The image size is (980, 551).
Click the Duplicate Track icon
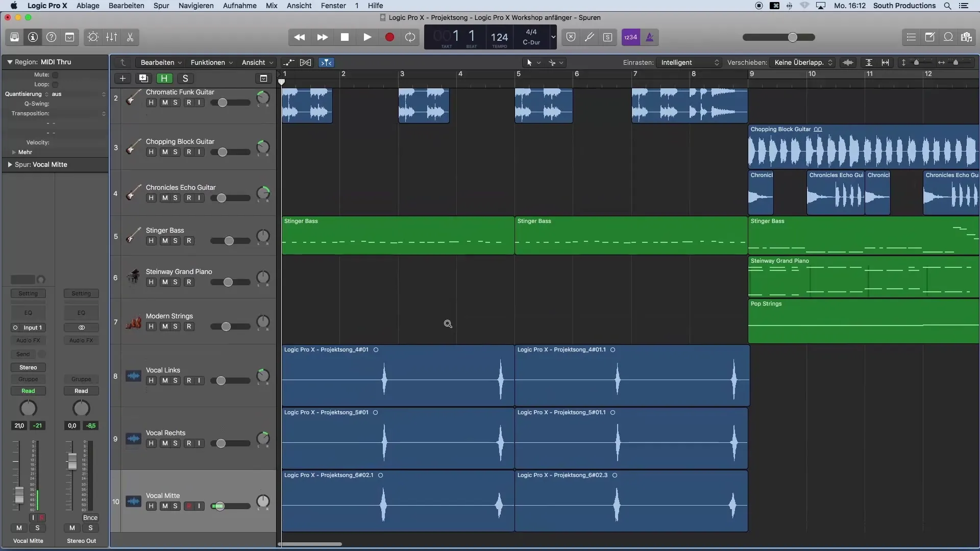(143, 79)
